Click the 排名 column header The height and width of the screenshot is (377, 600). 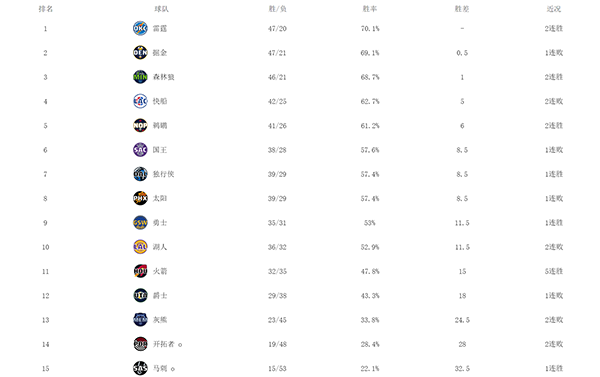point(46,9)
